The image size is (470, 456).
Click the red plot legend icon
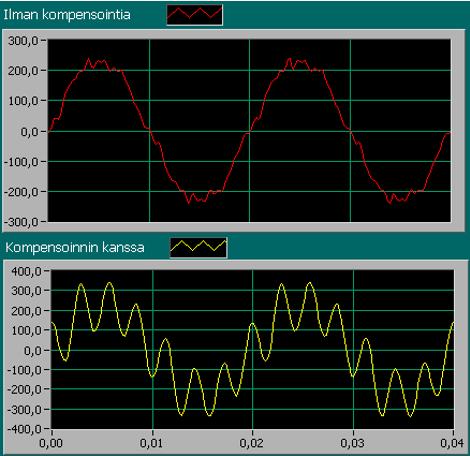[195, 15]
